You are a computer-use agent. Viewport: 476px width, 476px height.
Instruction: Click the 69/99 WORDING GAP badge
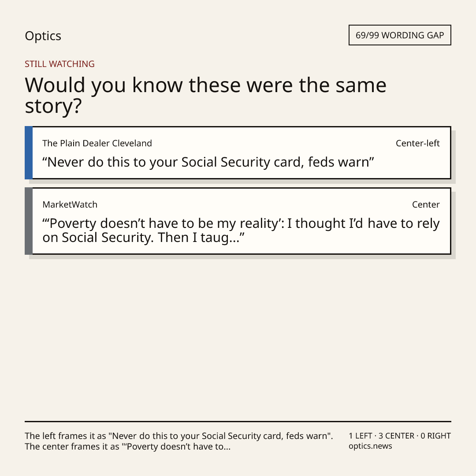coord(400,35)
